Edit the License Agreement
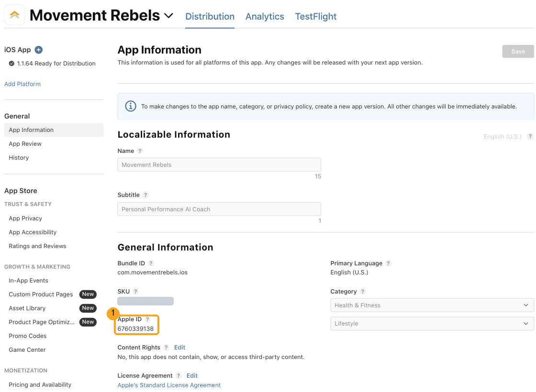The height and width of the screenshot is (392, 536). point(192,376)
